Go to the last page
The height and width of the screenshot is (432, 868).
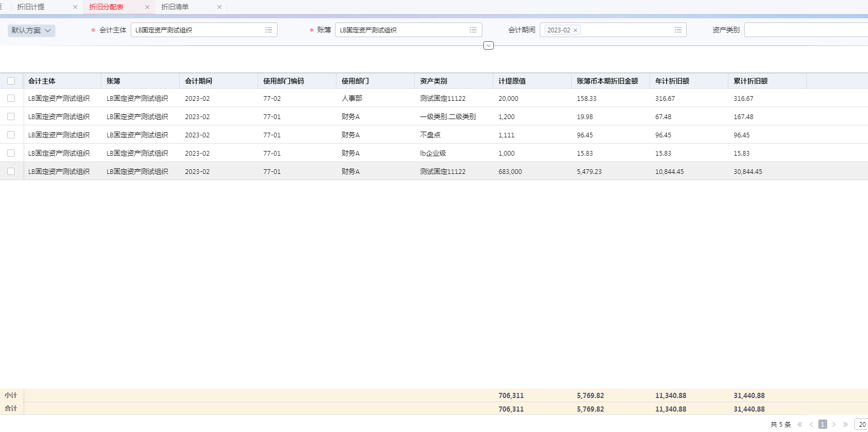pos(846,424)
